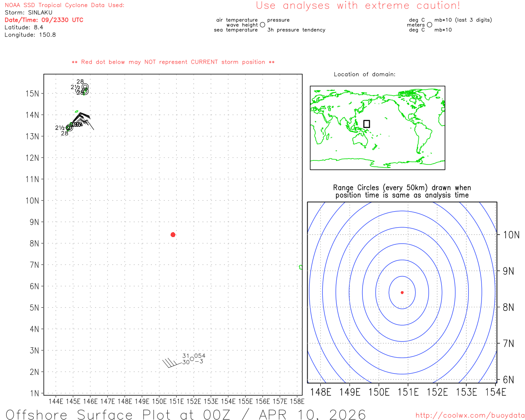Click the station circle near 13.4N 144.8E

click(69, 128)
